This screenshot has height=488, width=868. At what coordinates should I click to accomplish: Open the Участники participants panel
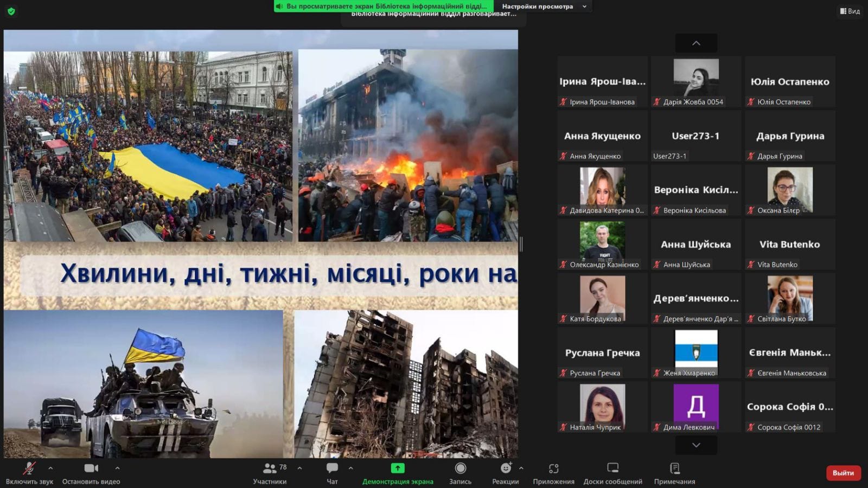pos(270,472)
